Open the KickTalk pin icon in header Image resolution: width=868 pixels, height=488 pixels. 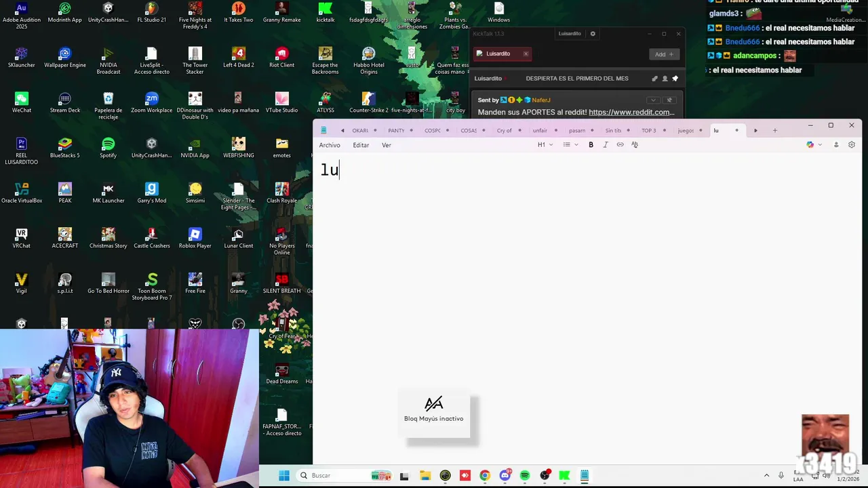point(675,79)
